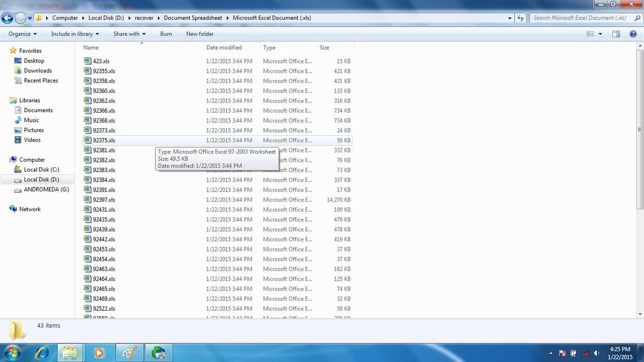The height and width of the screenshot is (362, 644).
Task: Select the Windows Explorer taskbar icon
Action: click(70, 352)
